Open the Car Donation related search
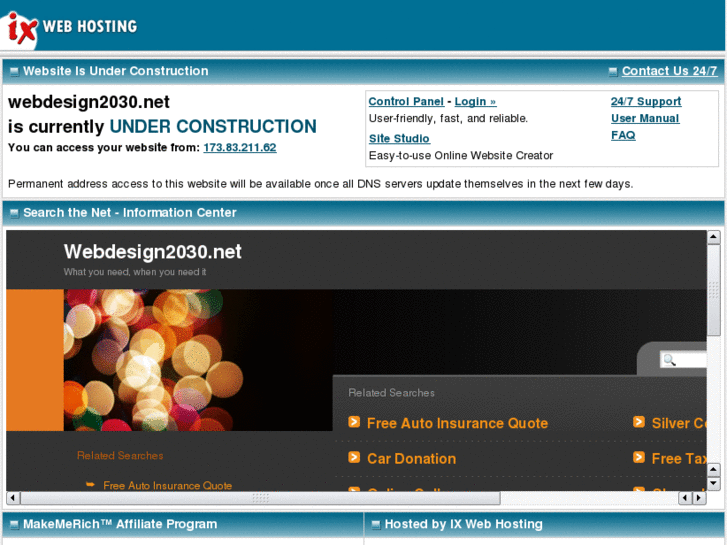 [x=411, y=459]
